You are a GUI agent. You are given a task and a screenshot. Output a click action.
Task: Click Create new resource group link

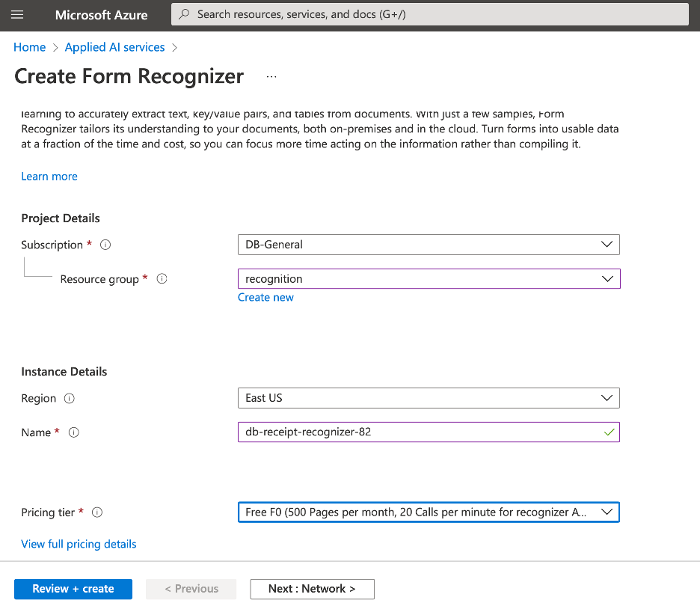point(265,297)
